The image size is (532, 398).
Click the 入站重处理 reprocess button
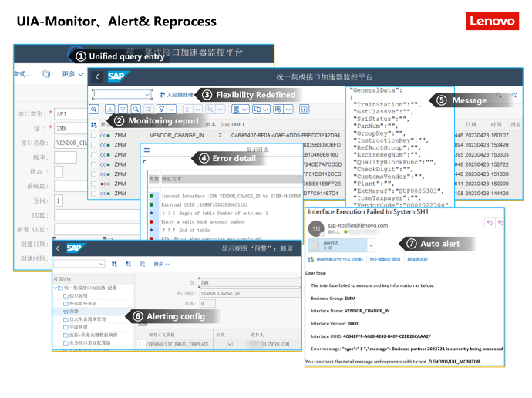coord(176,95)
